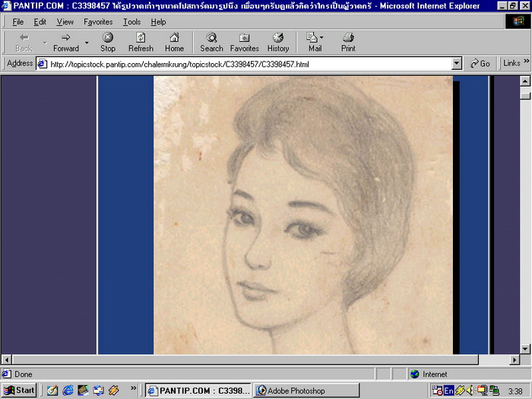
Task: Click the Done status bar text
Action: [x=23, y=374]
